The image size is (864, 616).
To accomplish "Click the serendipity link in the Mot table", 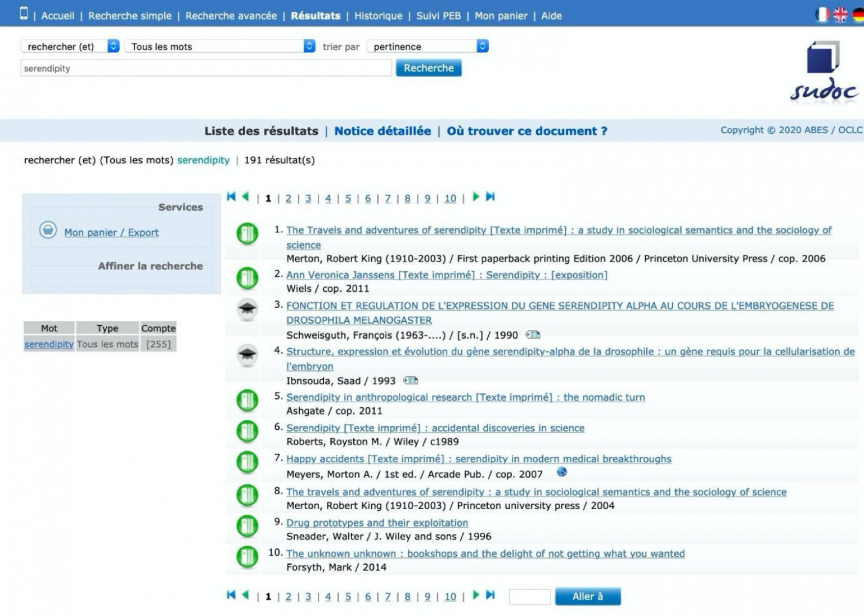I will pyautogui.click(x=48, y=344).
